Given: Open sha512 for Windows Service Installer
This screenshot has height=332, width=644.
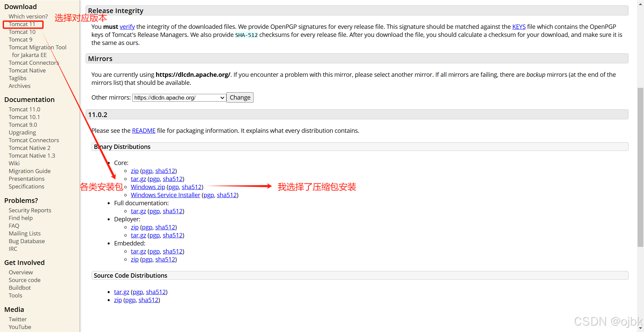Looking at the screenshot, I should click(x=227, y=195).
